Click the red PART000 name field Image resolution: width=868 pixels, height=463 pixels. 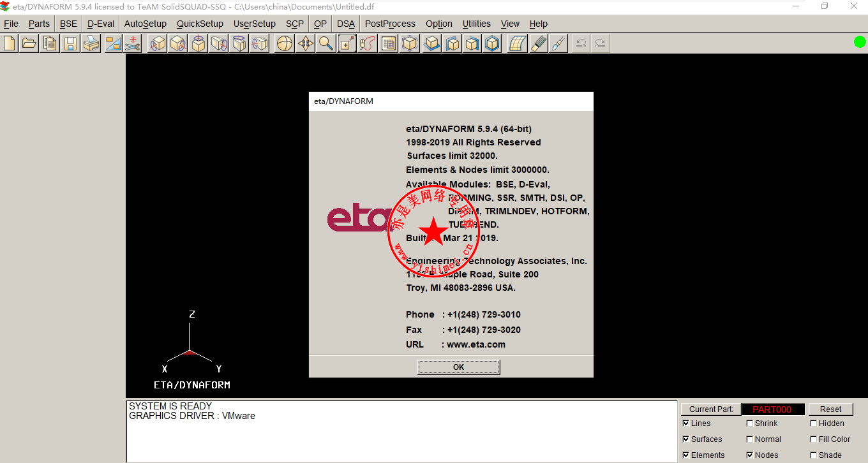coord(772,409)
